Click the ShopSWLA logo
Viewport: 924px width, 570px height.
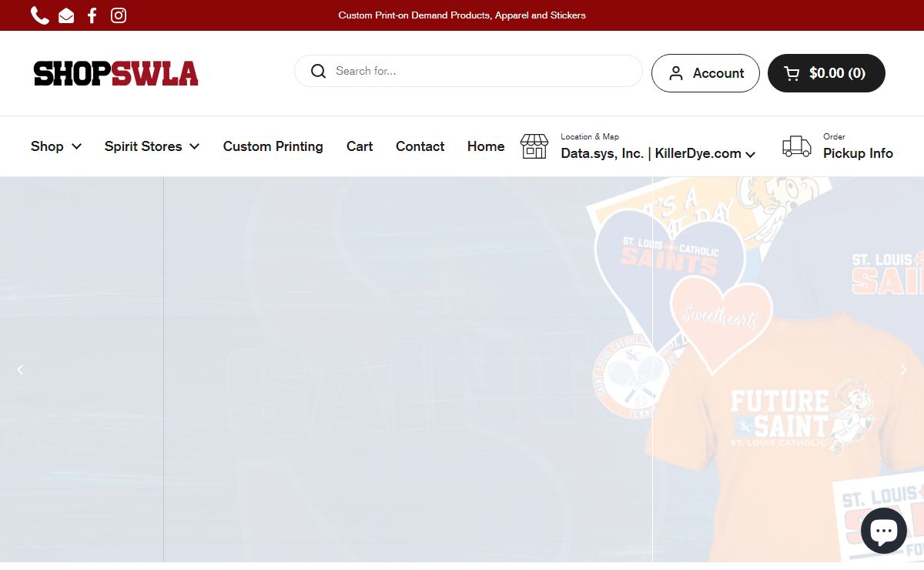tap(116, 73)
